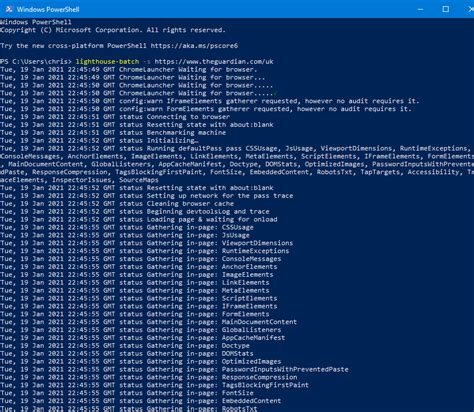474x412 pixels.
Task: Click the 'status Benchmarking machine' line
Action: (x=113, y=133)
